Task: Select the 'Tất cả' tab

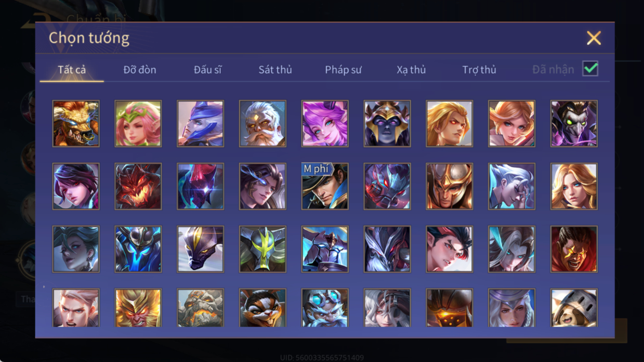Action: [72, 70]
